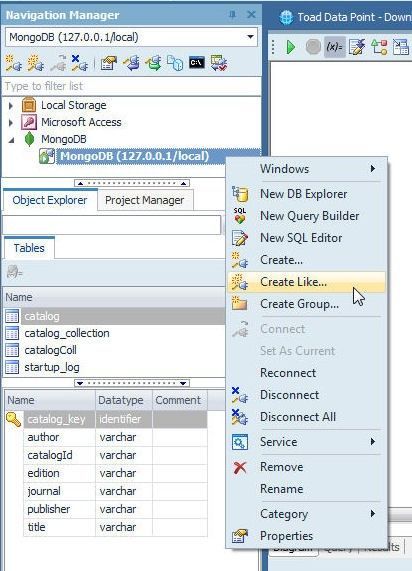
Task: Select Disconnect All menu entry
Action: 298,417
